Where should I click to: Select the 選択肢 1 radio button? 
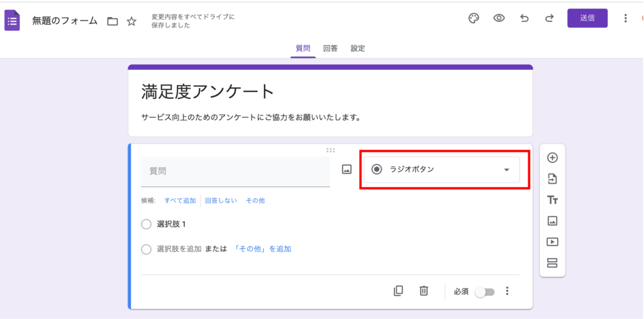click(146, 225)
